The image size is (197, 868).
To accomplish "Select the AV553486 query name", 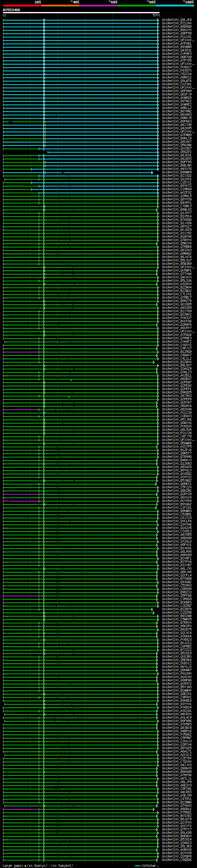I will click(x=11, y=10).
